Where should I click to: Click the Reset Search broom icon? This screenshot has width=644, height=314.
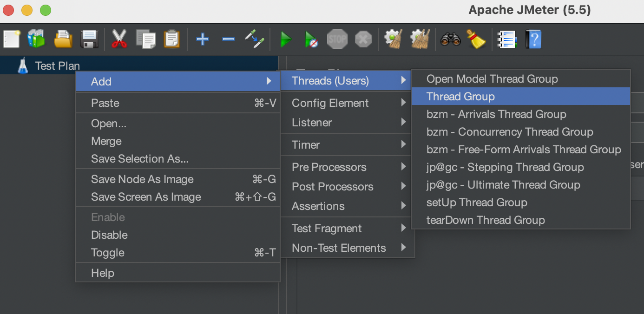476,39
